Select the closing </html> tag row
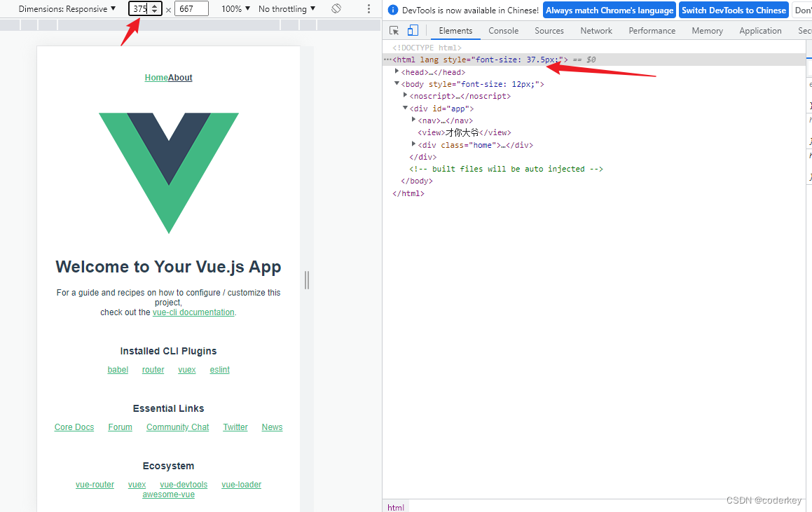812x512 pixels. 408,193
